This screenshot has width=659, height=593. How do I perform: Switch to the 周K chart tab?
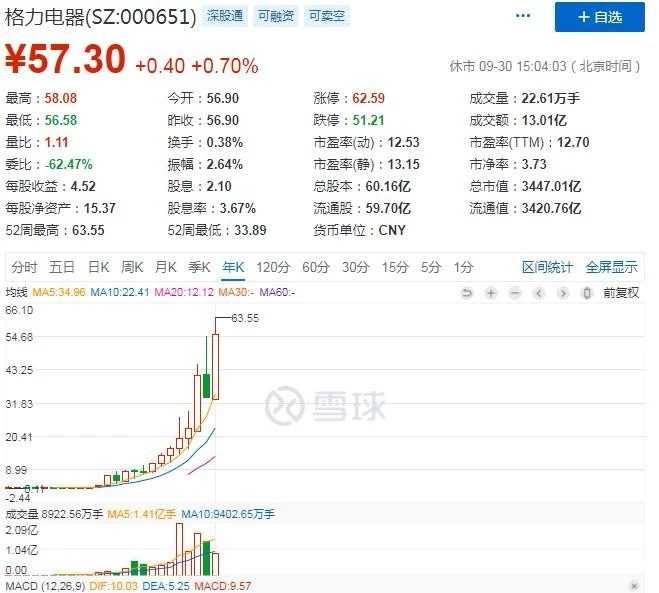coord(132,267)
